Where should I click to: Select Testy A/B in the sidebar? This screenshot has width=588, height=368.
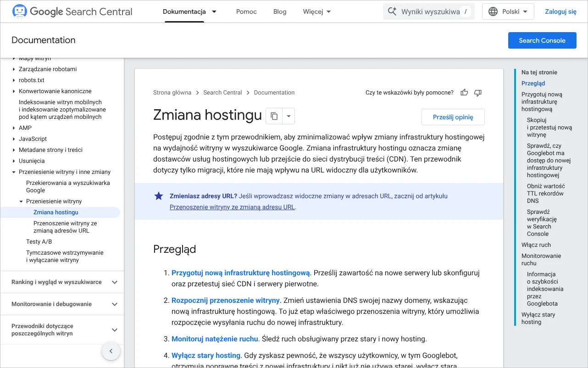[x=39, y=242]
